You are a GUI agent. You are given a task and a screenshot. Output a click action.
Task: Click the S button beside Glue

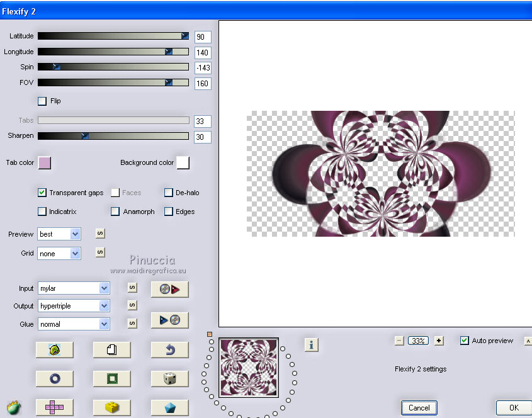[x=132, y=323]
